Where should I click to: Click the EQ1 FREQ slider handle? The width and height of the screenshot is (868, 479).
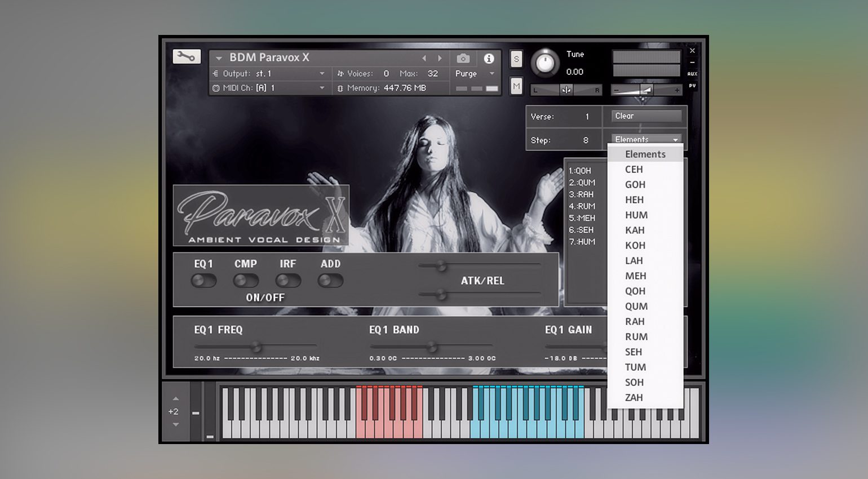(256, 347)
